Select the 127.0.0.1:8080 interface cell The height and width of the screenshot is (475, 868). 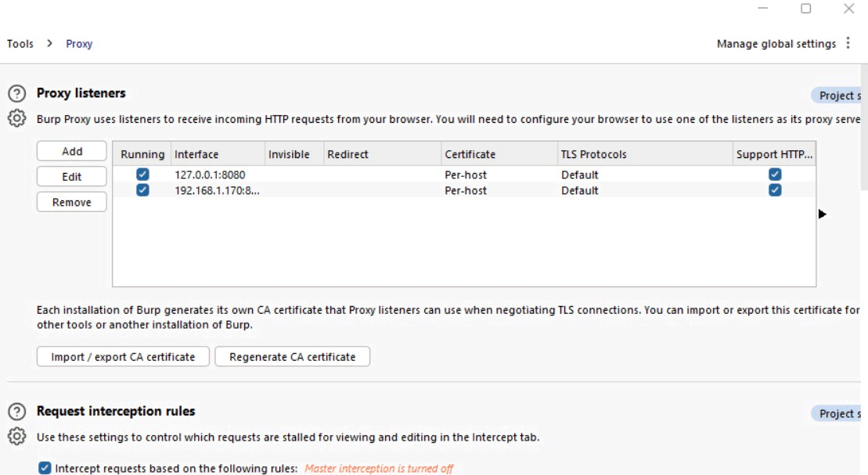tap(218, 175)
